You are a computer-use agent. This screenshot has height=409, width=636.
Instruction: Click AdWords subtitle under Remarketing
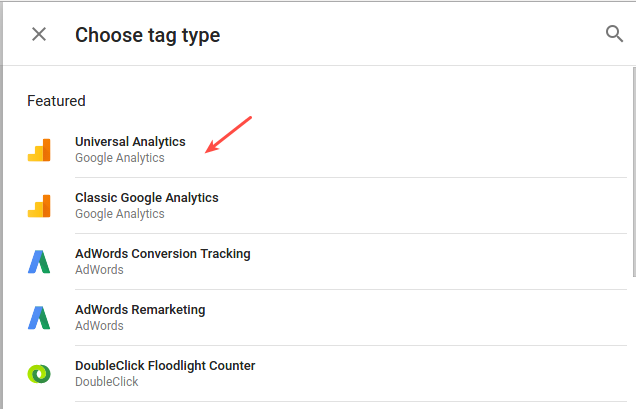click(x=99, y=326)
